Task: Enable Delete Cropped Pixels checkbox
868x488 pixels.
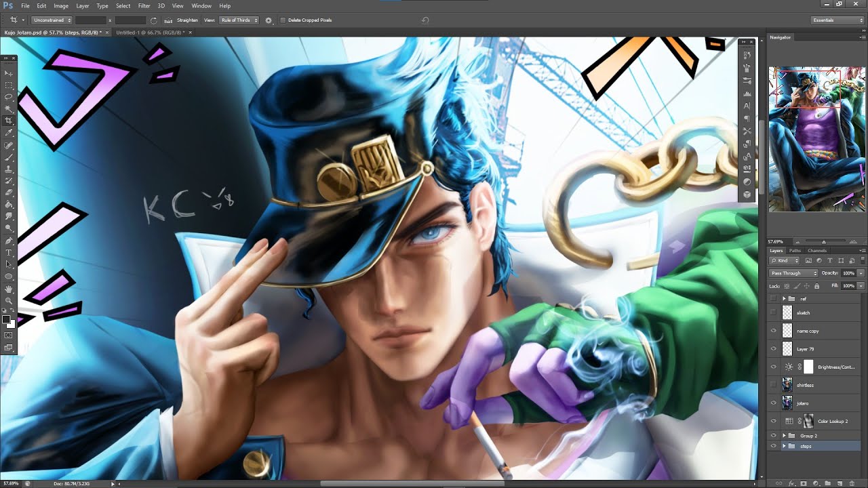Action: pyautogui.click(x=283, y=20)
